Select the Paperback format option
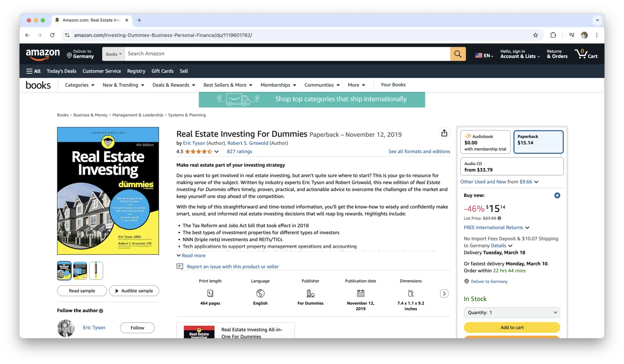 pyautogui.click(x=538, y=142)
